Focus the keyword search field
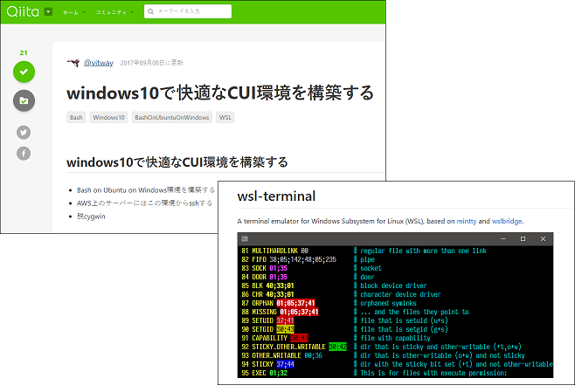Screen dimensions: 582x392 click(188, 11)
